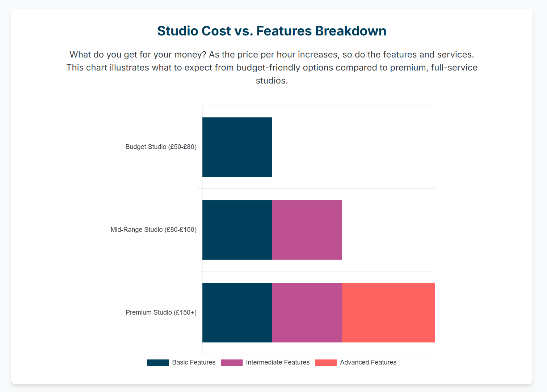Click Mid-Range Studio basic features bar segment
Screen dimensions: 547x392
coord(237,230)
